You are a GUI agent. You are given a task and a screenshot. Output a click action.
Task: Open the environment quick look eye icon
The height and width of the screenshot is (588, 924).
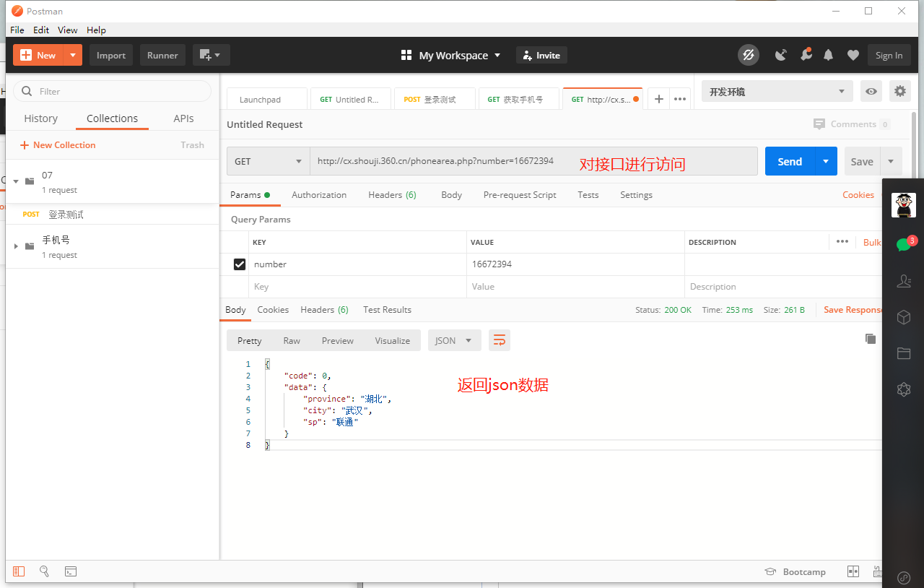pyautogui.click(x=872, y=91)
